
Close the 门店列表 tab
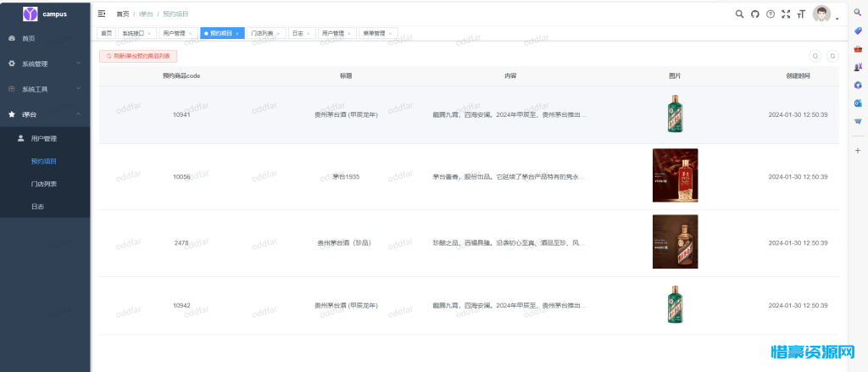point(278,34)
